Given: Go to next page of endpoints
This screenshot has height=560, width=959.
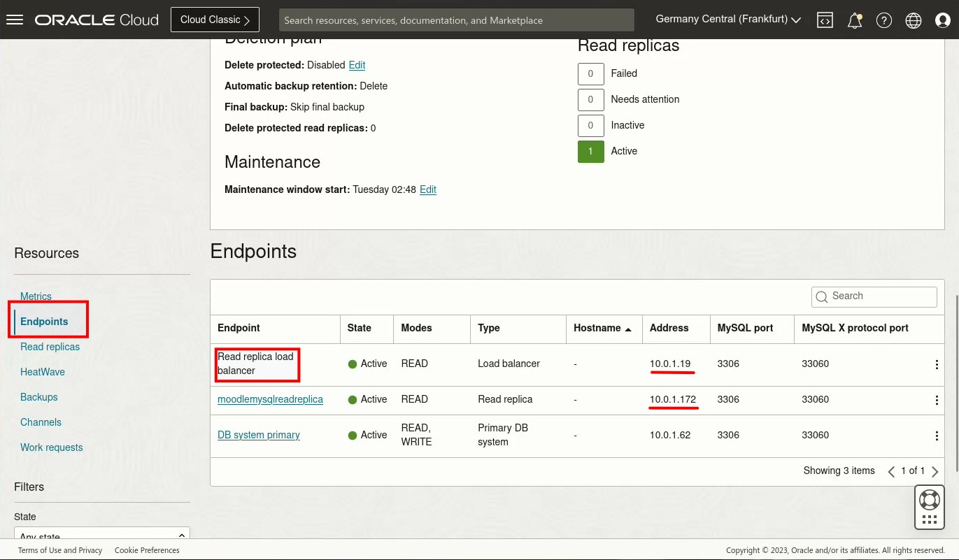Looking at the screenshot, I should [935, 471].
